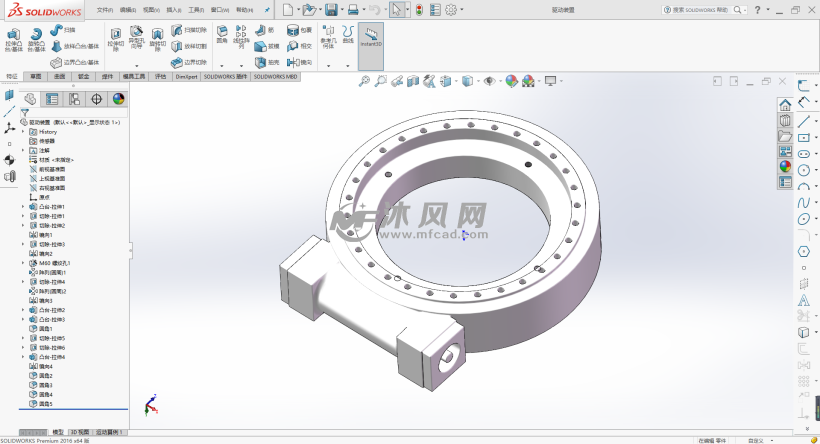Image resolution: width=820 pixels, height=444 pixels.
Task: Switch to the 钣金 (Sheet Metal) tab
Action: [84, 75]
